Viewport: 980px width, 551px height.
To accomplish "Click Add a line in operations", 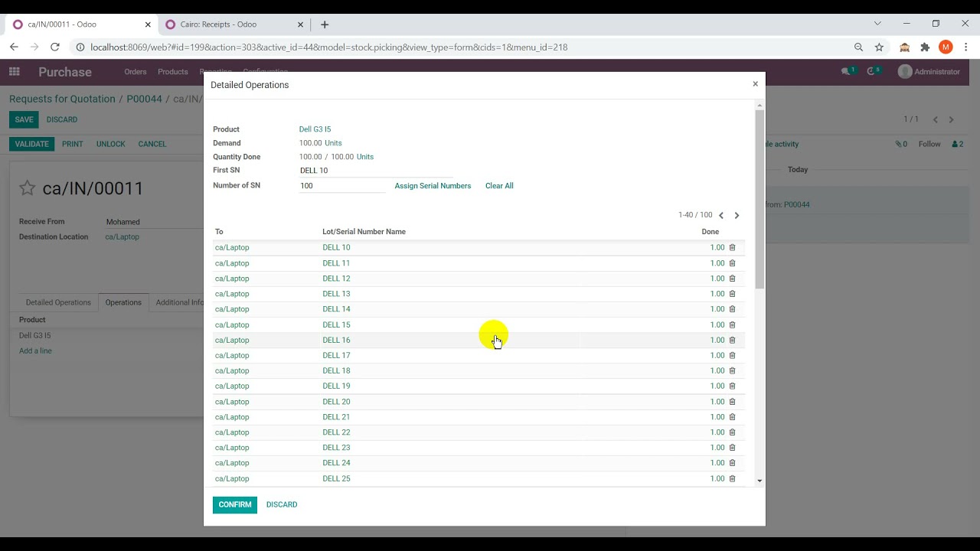I will pyautogui.click(x=35, y=351).
